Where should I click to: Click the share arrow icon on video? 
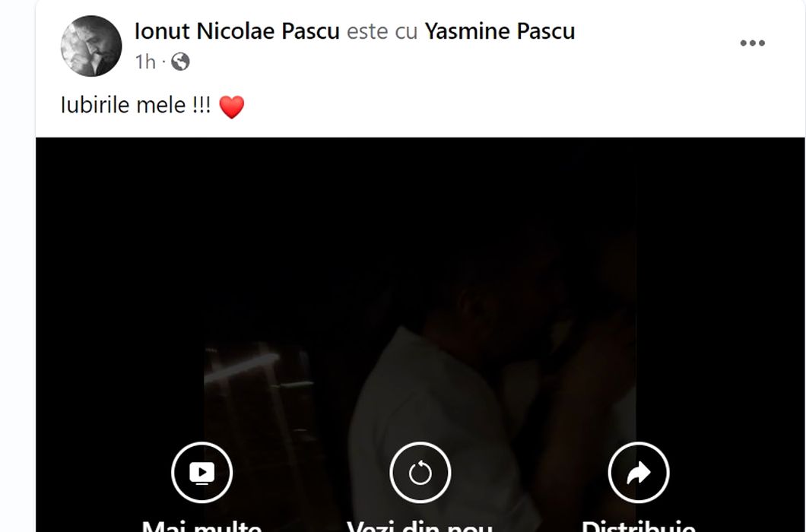coord(639,473)
